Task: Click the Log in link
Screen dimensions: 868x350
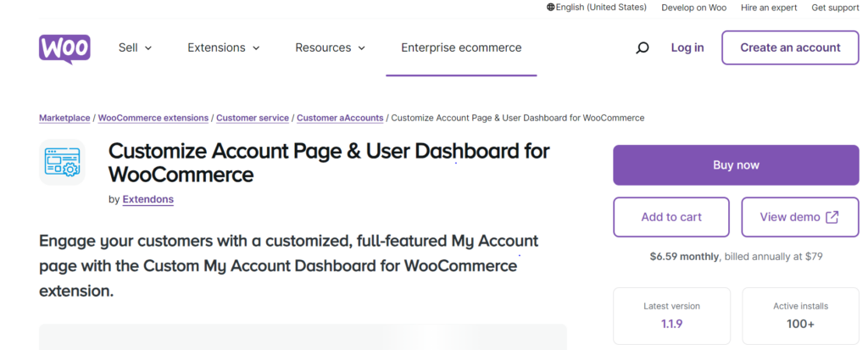Action: pyautogui.click(x=687, y=47)
